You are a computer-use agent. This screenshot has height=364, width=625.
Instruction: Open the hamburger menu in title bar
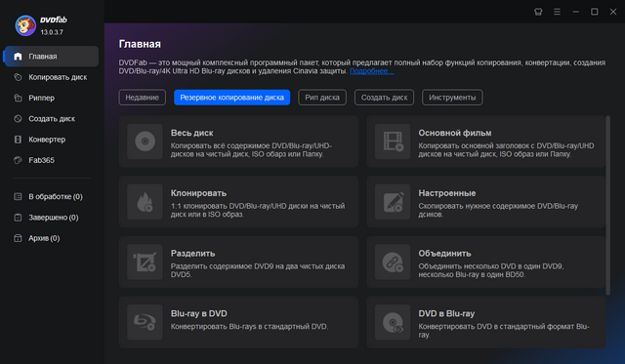click(x=557, y=12)
